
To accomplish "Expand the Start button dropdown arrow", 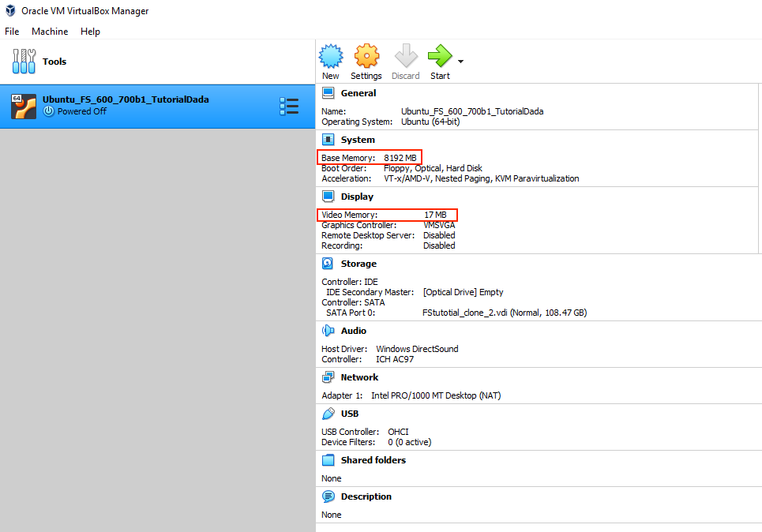I will pos(460,61).
